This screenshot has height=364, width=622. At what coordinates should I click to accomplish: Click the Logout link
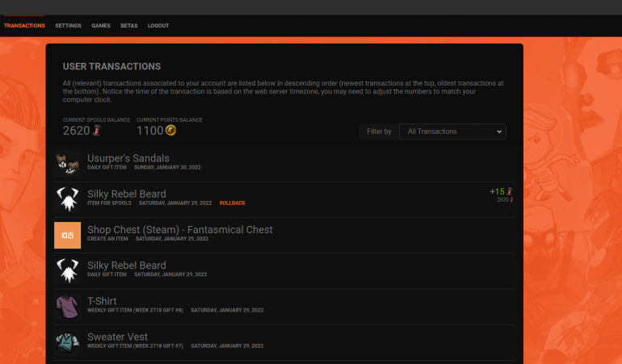tap(158, 25)
